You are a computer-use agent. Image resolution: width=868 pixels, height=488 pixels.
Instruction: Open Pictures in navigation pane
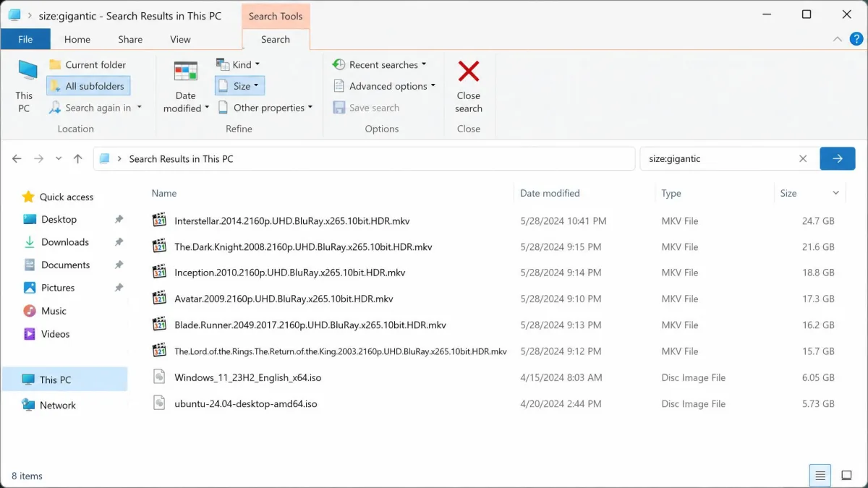tap(49, 288)
